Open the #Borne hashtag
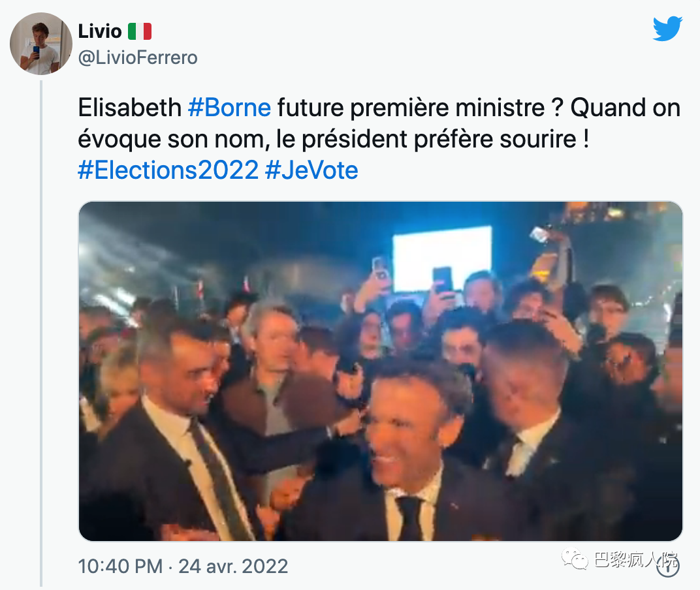Image resolution: width=700 pixels, height=590 pixels. point(229,108)
